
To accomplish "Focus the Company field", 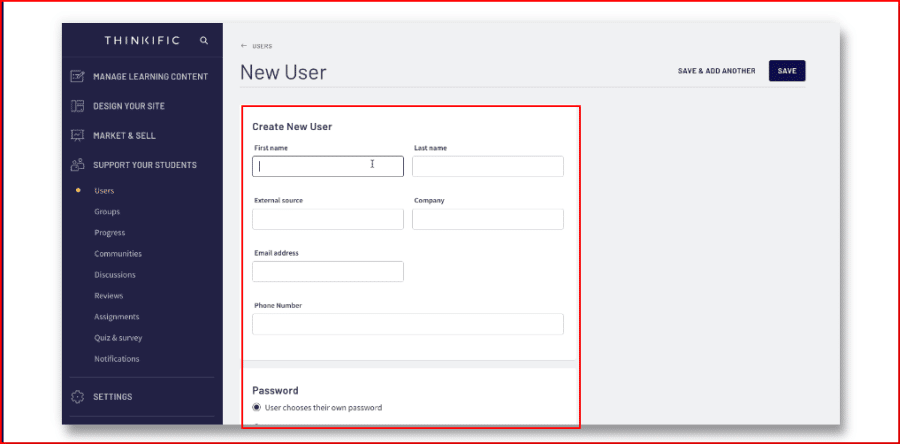I will click(x=488, y=219).
